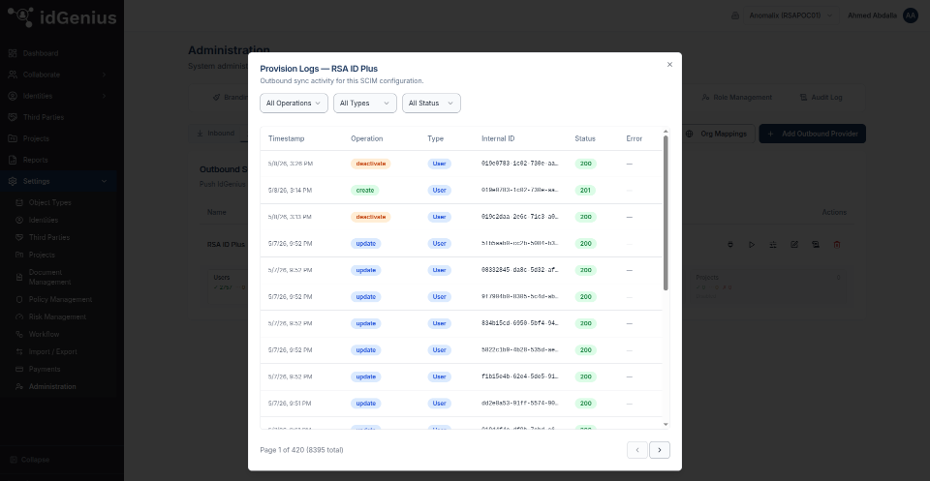Click the Error column header
Screen dimensions: 930x481
pos(634,139)
